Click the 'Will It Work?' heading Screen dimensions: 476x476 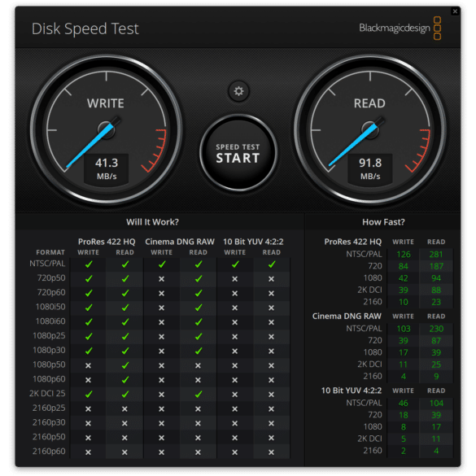click(x=152, y=222)
